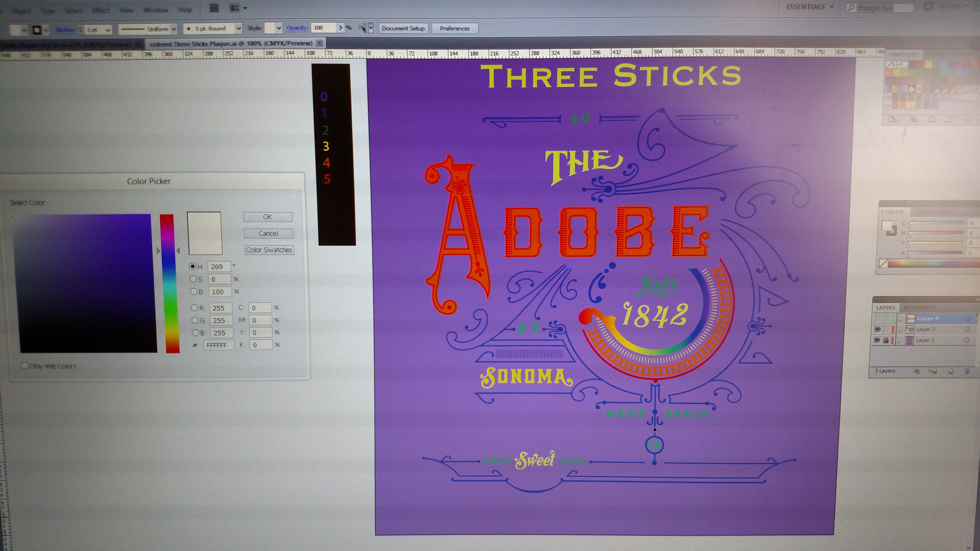Click the lock icon on Layer 2
Image resolution: width=980 pixels, height=551 pixels.
click(x=886, y=340)
